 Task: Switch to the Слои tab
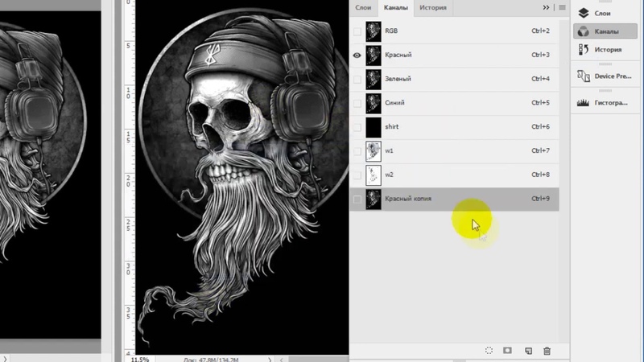click(363, 7)
